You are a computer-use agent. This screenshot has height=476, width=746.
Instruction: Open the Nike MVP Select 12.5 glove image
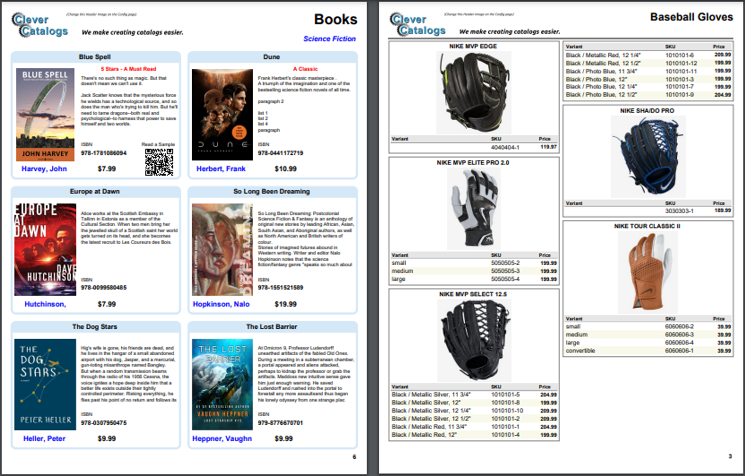(474, 340)
